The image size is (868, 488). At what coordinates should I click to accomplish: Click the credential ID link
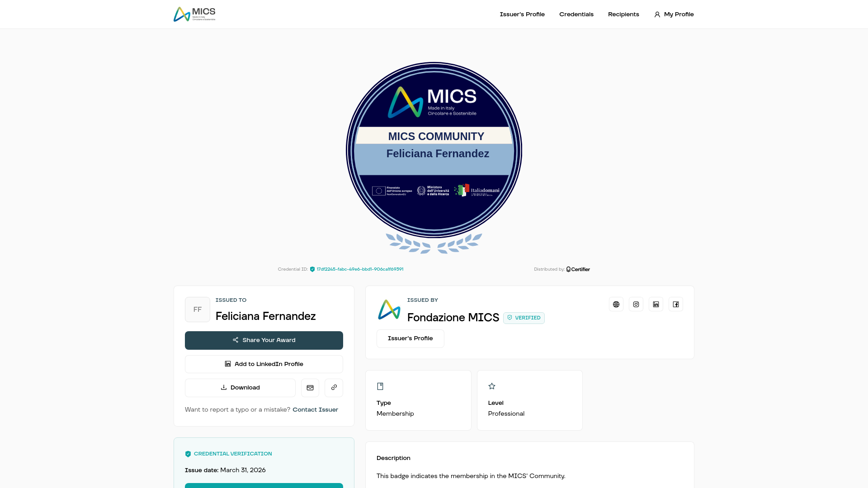coord(360,269)
